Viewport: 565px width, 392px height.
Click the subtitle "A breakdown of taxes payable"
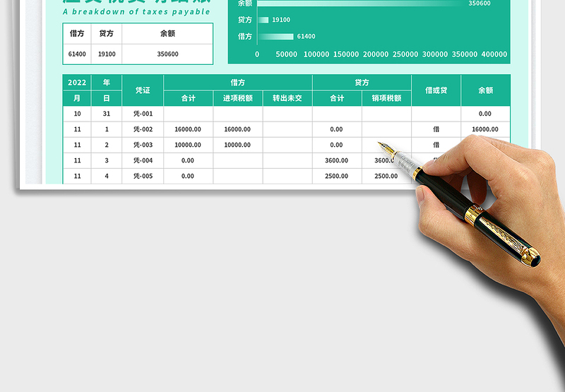pyautogui.click(x=136, y=11)
